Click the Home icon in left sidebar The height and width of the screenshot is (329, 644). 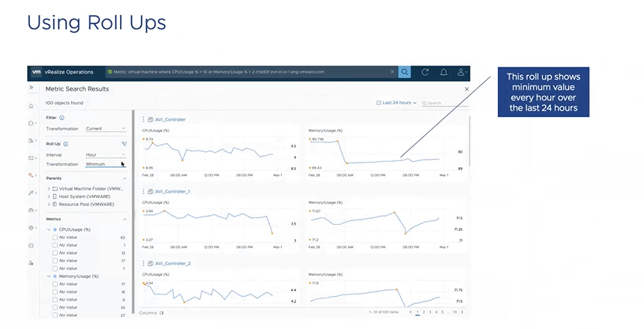(x=31, y=106)
